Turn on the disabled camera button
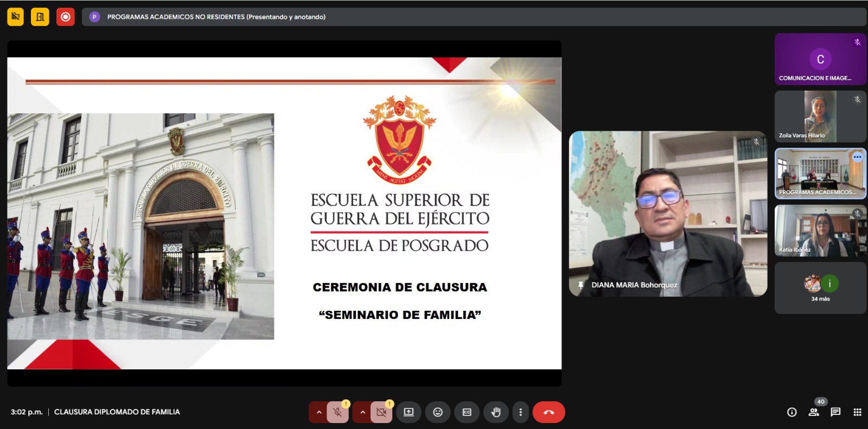Image resolution: width=868 pixels, height=429 pixels. point(381,413)
